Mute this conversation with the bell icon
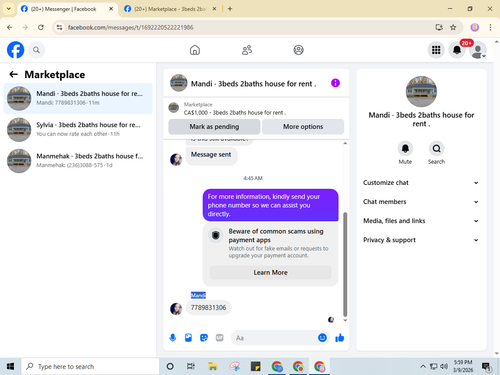Viewport: 500px width, 375px height. coord(405,148)
